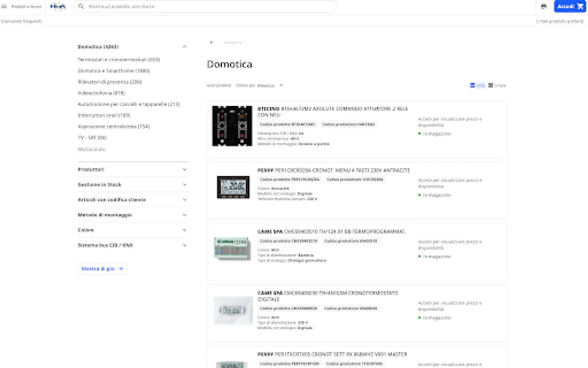Screen dimensions: 588x368
Task: Open CAME SPA BB-Termoprogrammat. product title
Action: coord(331,231)
